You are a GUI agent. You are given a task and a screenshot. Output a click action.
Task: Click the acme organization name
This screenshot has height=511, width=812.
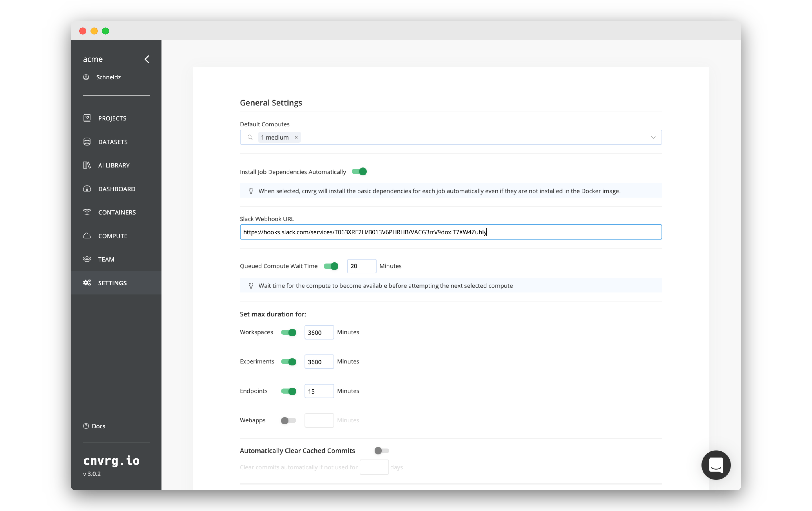pos(93,59)
